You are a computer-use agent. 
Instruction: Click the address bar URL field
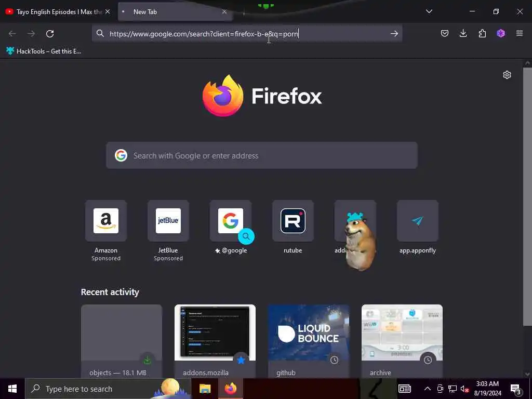[247, 34]
